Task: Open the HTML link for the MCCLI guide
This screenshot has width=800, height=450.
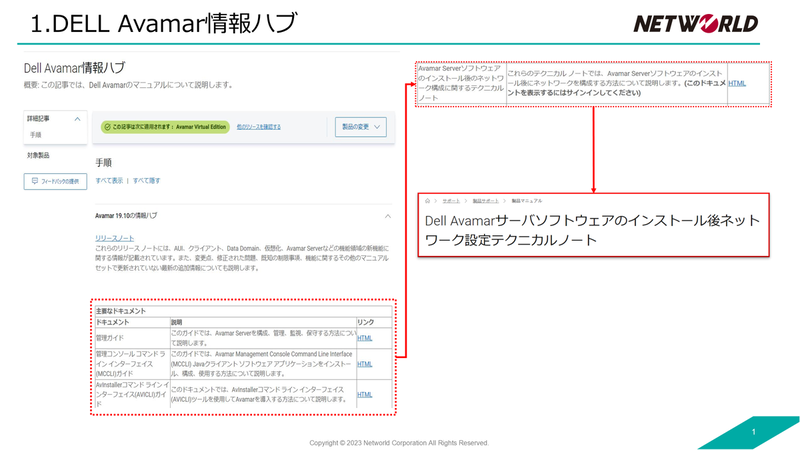Action: pos(364,364)
